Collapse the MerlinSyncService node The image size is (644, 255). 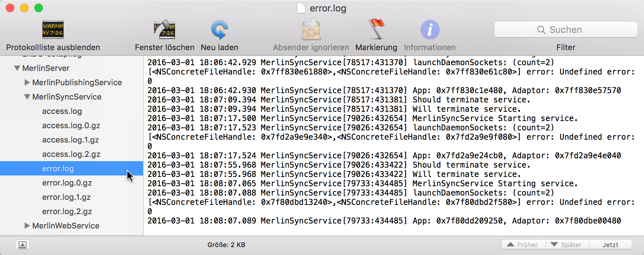pos(27,97)
